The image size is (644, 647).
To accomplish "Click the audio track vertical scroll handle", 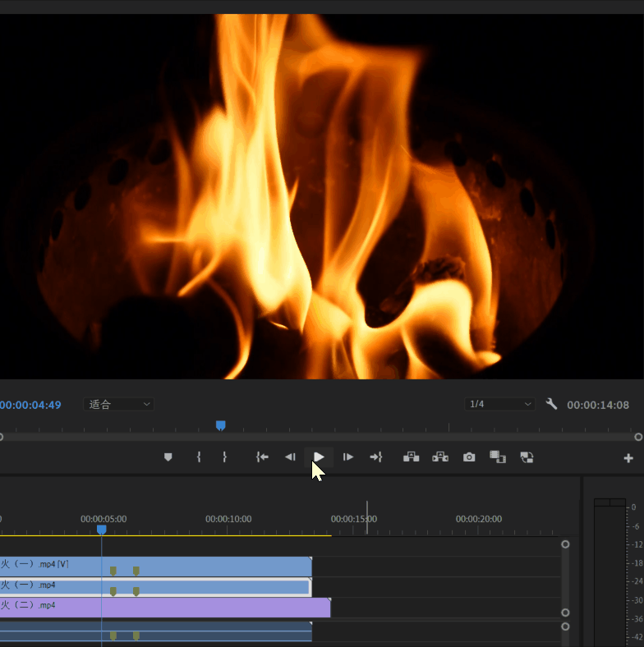I will click(x=566, y=626).
